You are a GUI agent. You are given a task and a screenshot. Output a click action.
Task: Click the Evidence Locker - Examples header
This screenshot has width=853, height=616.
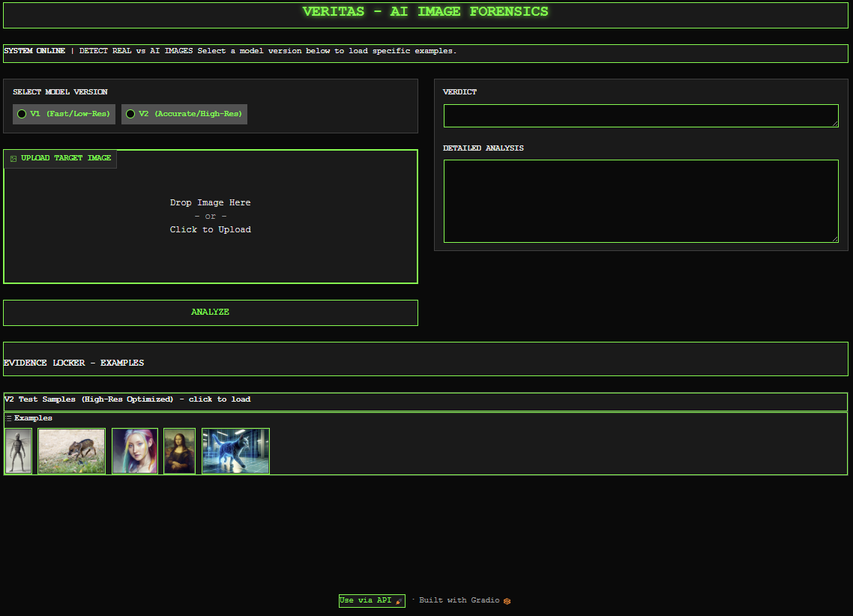[x=74, y=363]
